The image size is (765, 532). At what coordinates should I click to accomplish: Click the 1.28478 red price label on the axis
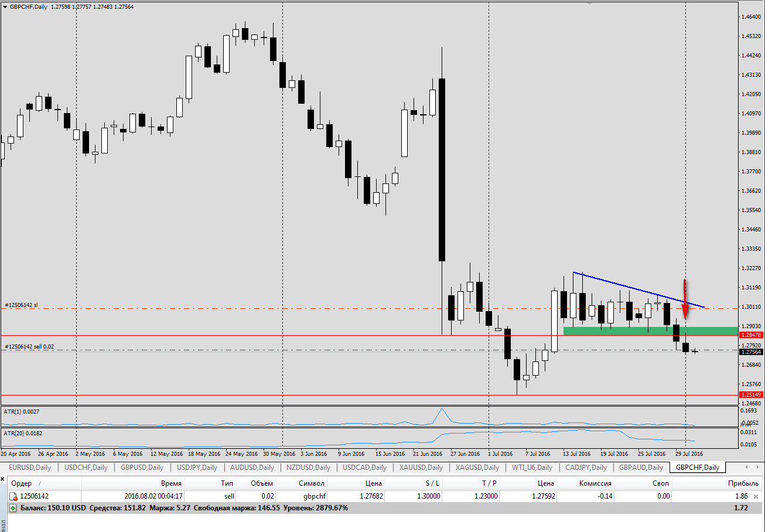[751, 335]
